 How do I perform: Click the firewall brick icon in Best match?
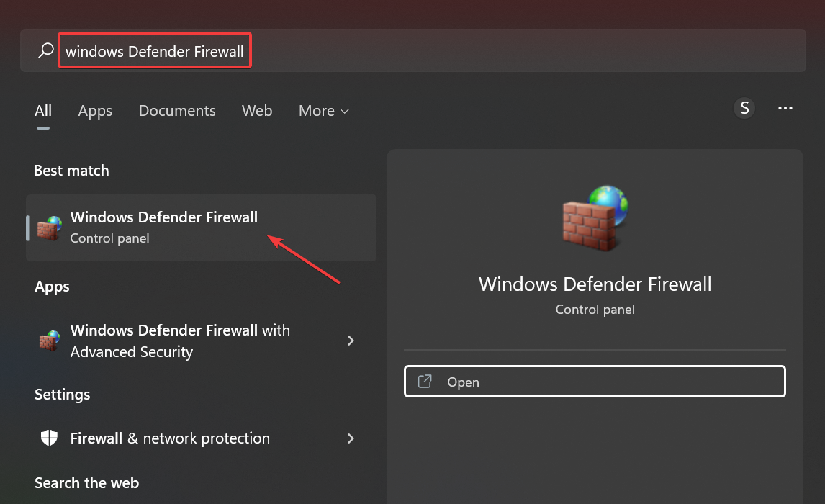tap(49, 228)
